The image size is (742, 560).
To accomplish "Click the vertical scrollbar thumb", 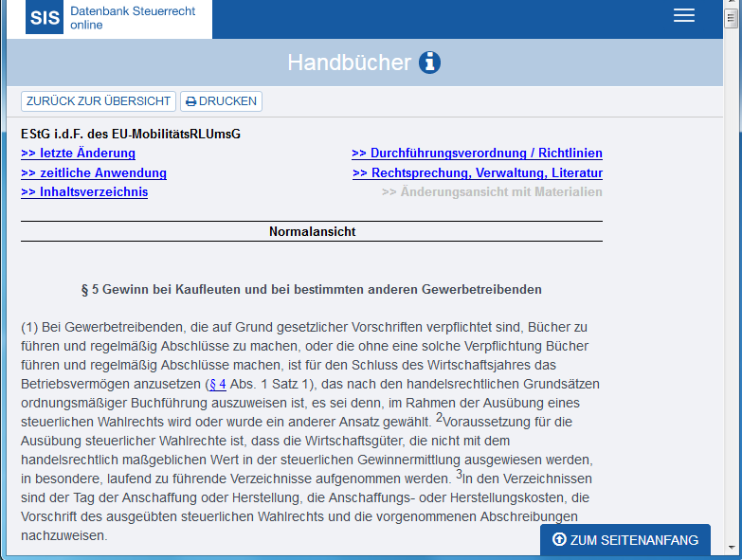I will [x=732, y=19].
